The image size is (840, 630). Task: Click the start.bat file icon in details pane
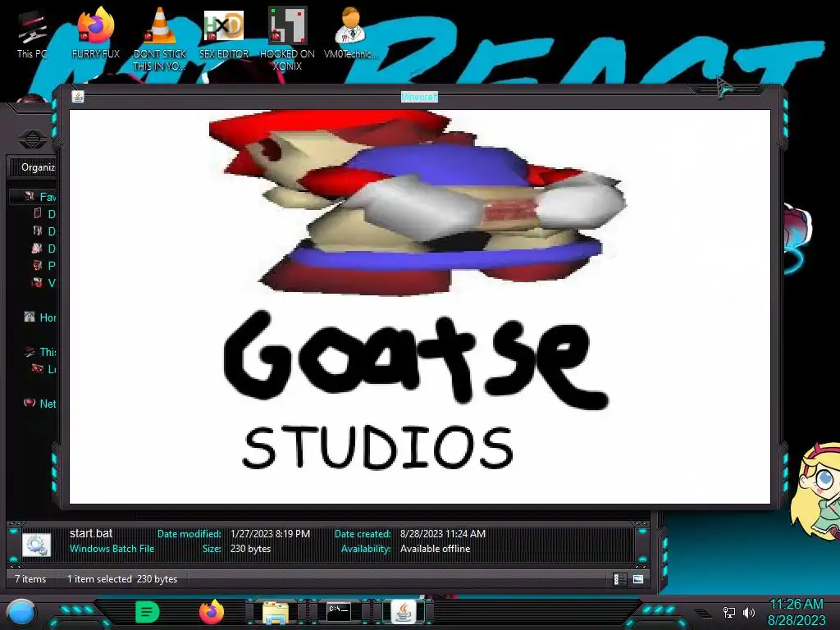(x=36, y=545)
